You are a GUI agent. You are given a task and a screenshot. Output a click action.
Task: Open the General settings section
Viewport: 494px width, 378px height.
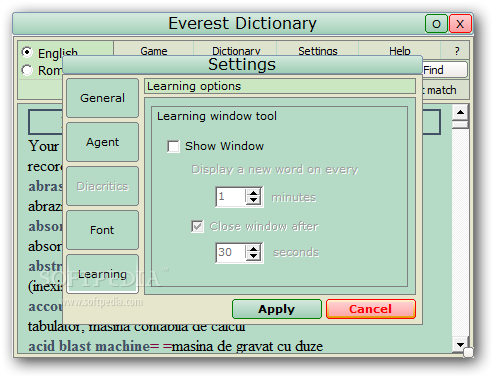pos(102,98)
